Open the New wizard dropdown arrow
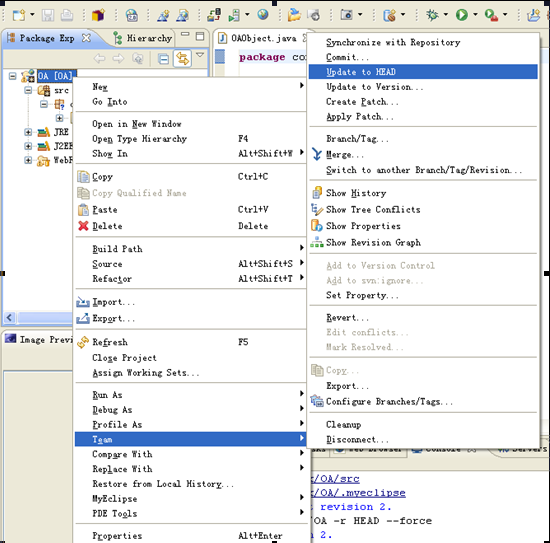The image size is (550, 543). point(32,15)
